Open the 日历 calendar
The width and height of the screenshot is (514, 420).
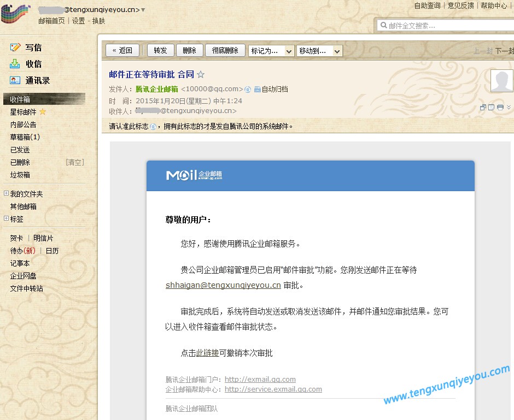(x=52, y=251)
